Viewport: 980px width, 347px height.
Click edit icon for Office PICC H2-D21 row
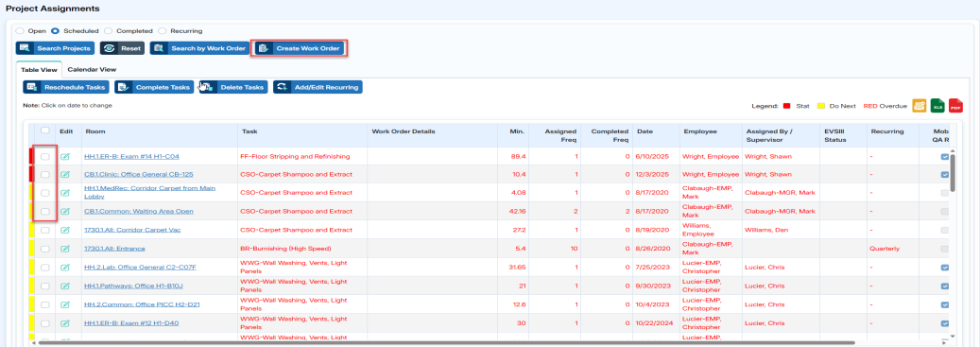point(64,304)
